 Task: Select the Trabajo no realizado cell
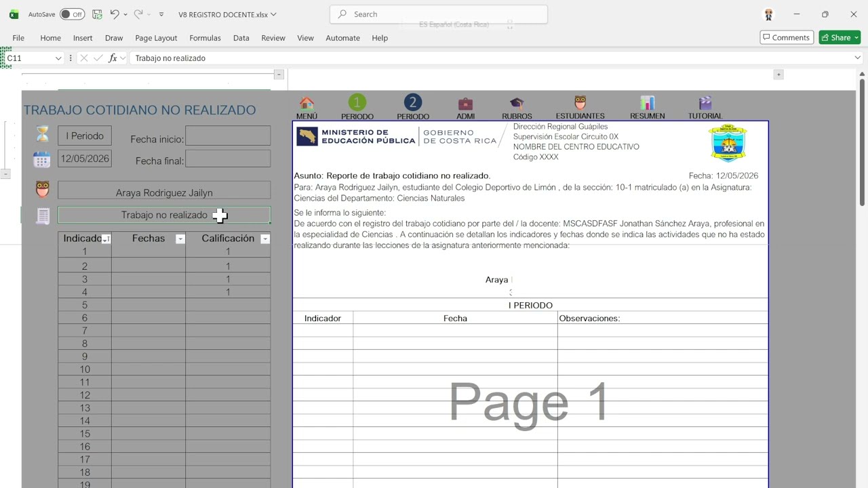click(x=164, y=215)
